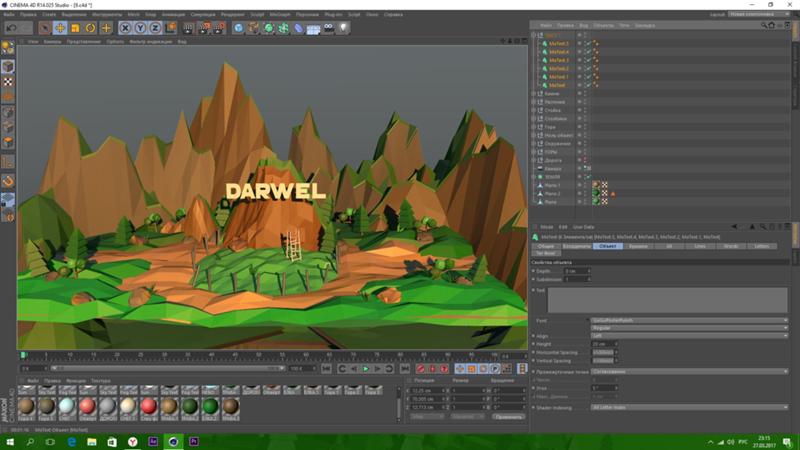Open the Layout dropdown at top right
The image size is (800, 450).
[x=760, y=14]
